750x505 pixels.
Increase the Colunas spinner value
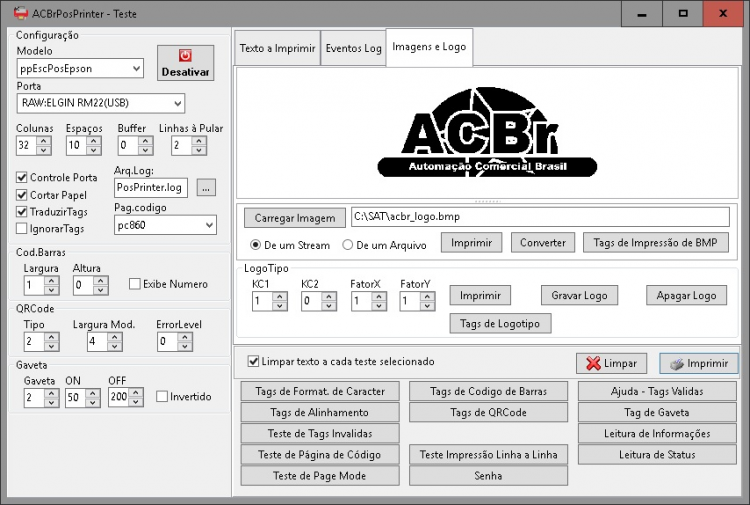point(44,141)
